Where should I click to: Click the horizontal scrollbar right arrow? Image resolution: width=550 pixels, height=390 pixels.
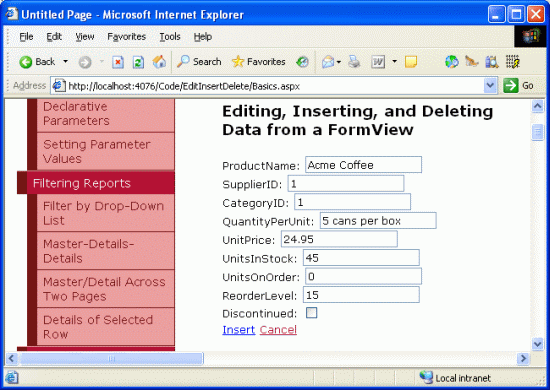[523, 358]
